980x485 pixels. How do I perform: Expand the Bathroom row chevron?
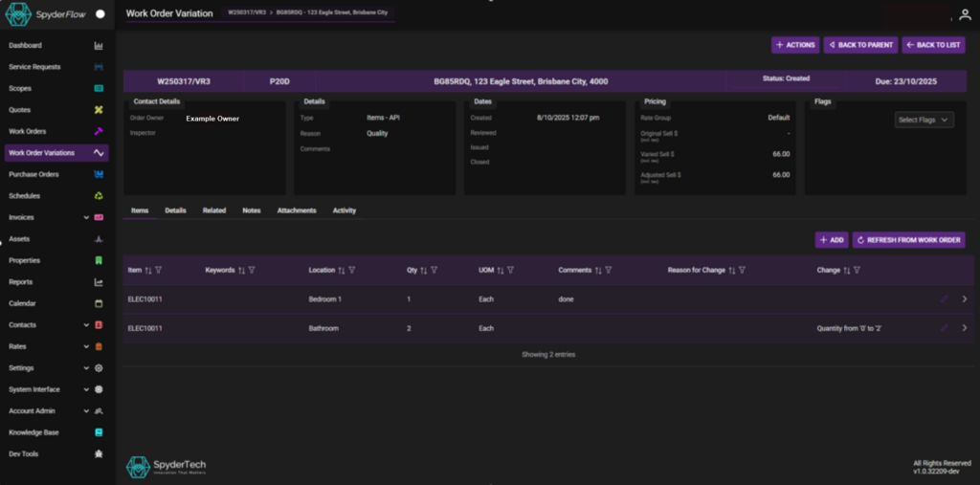point(964,328)
